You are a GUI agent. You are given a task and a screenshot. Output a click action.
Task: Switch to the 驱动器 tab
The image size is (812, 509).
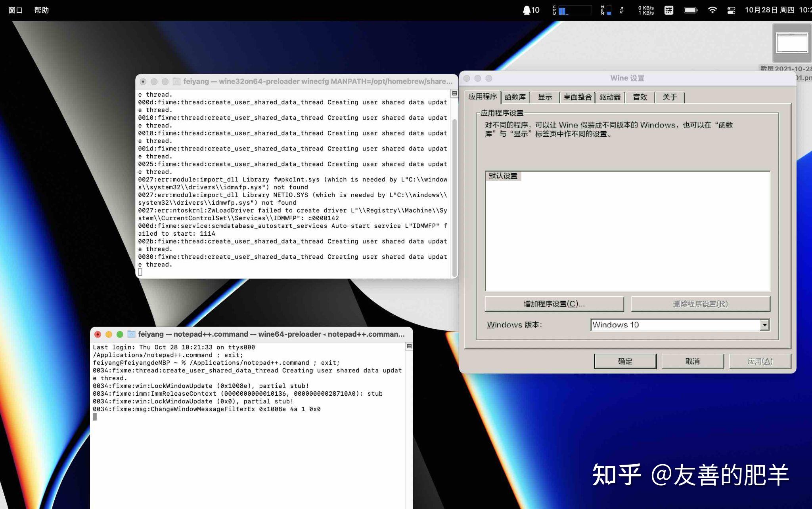610,97
